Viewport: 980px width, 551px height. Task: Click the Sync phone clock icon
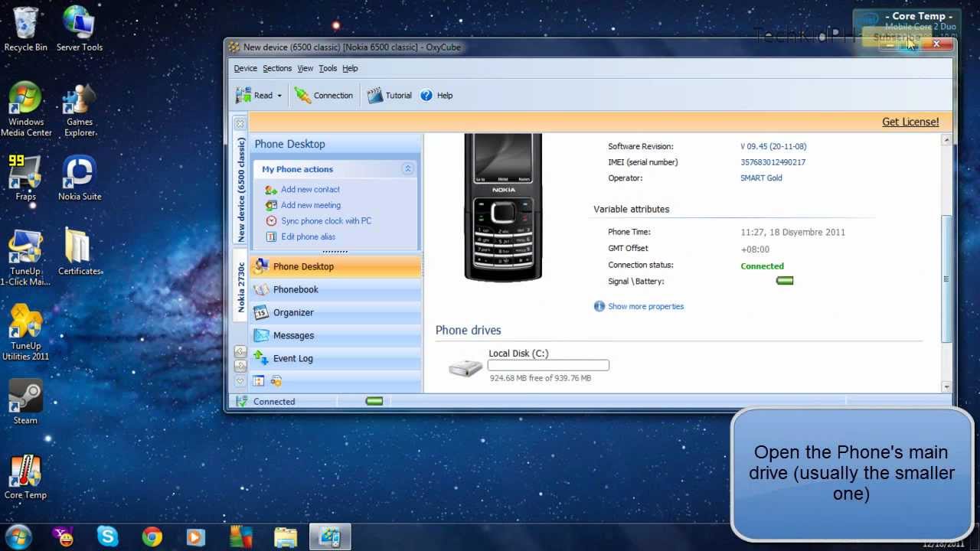pyautogui.click(x=271, y=221)
